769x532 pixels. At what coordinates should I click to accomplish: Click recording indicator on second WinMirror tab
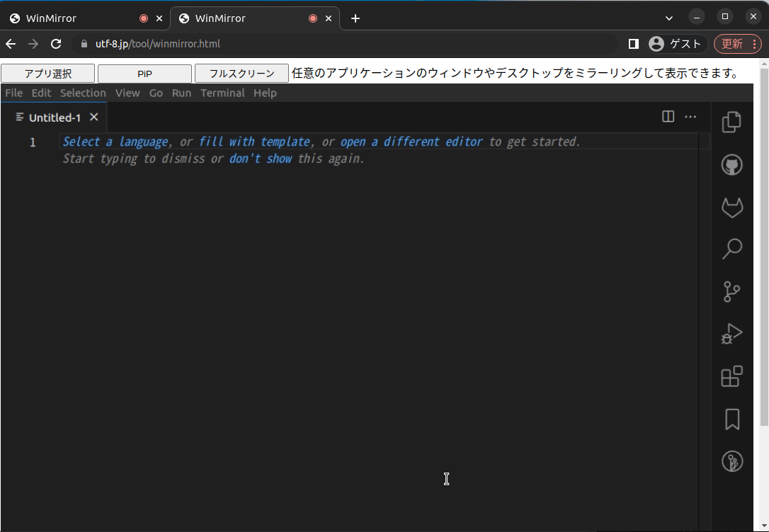coord(313,18)
